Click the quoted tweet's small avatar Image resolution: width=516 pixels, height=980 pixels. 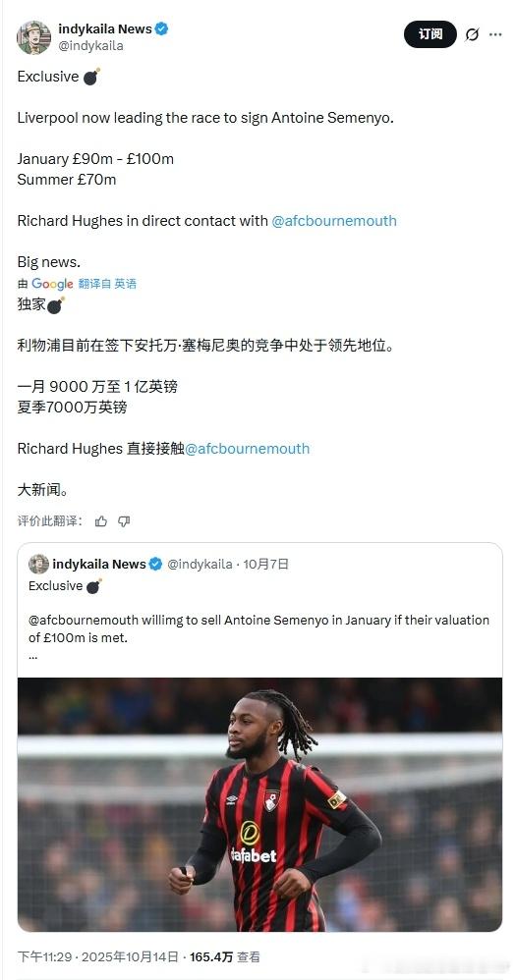[x=38, y=564]
